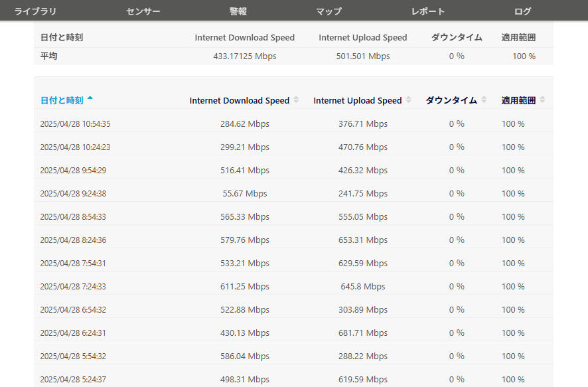Sort by 適用範囲 column header text

click(518, 100)
